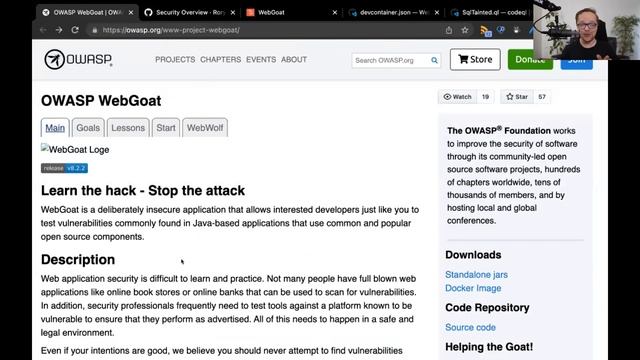640x360 pixels.
Task: Click the watchers count 19
Action: point(485,97)
